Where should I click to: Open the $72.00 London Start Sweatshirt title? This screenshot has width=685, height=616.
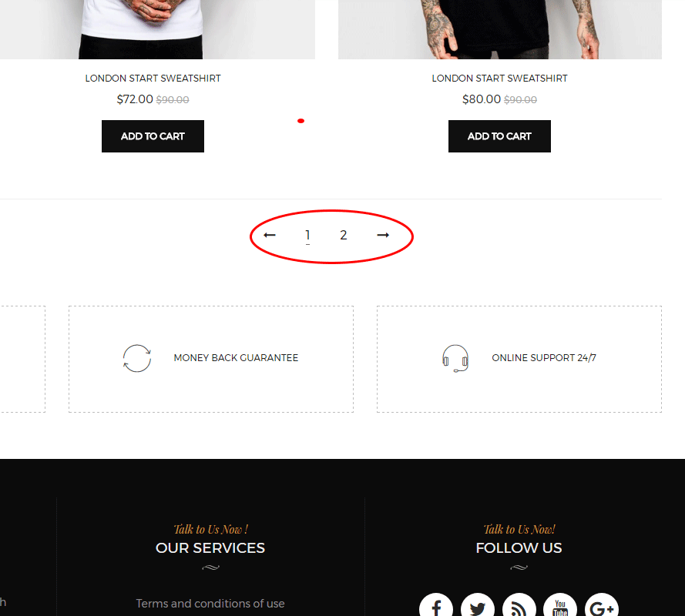pyautogui.click(x=153, y=79)
